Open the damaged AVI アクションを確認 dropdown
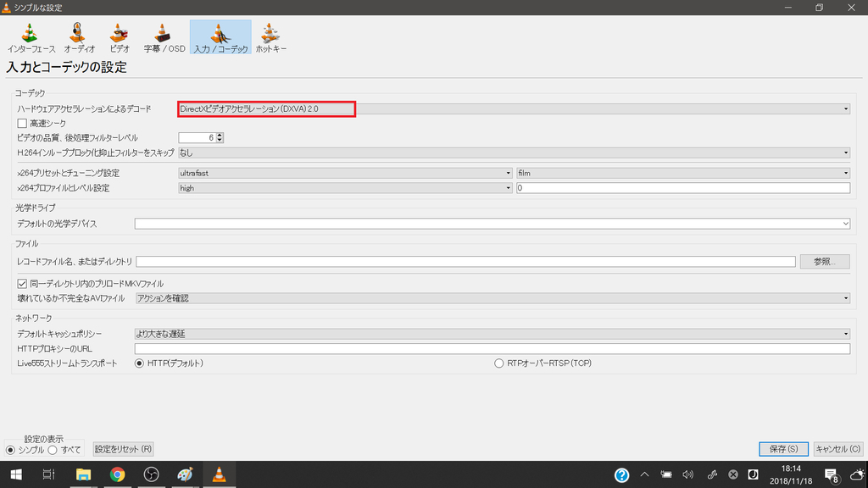868x488 pixels. (x=492, y=298)
